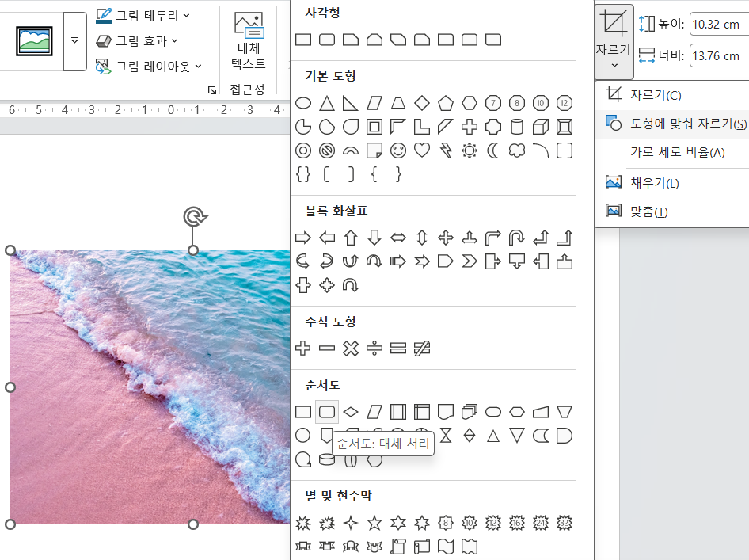Select the not-equal equation shape
This screenshot has height=560, width=749.
click(x=422, y=349)
